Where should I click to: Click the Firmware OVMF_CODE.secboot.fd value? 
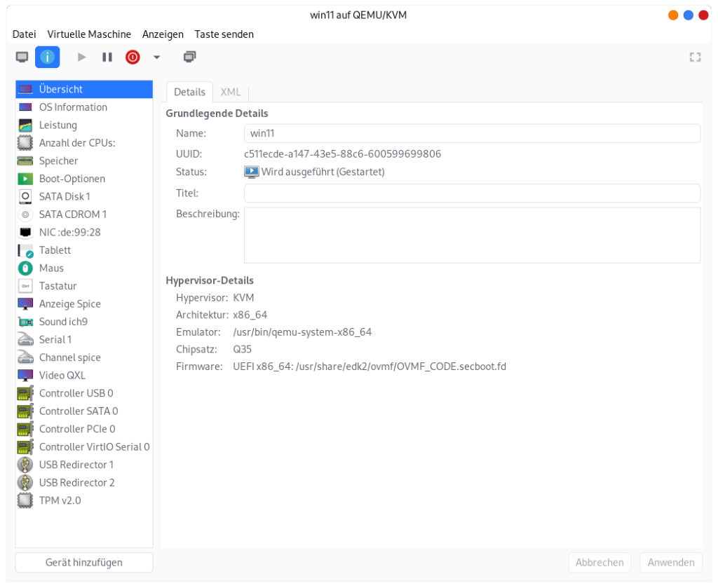370,367
